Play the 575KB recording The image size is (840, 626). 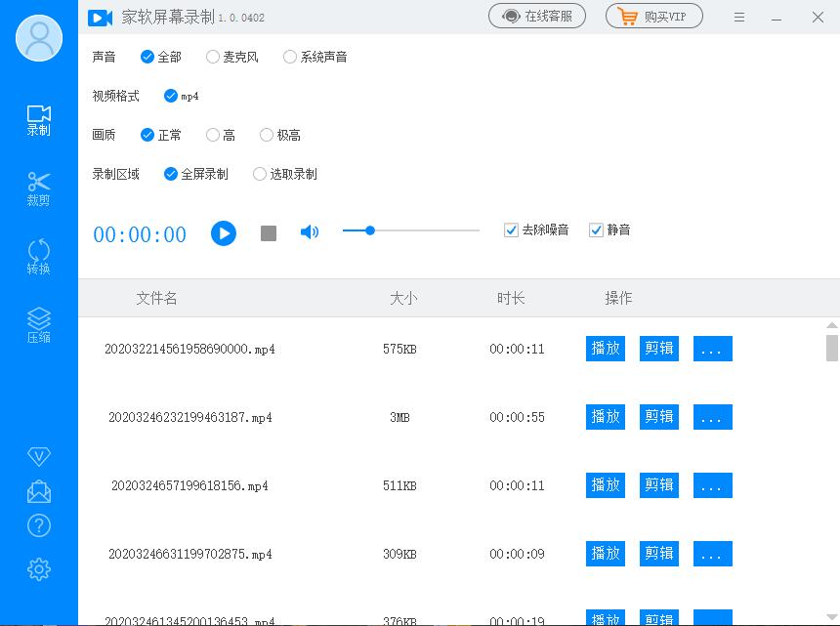(x=606, y=349)
